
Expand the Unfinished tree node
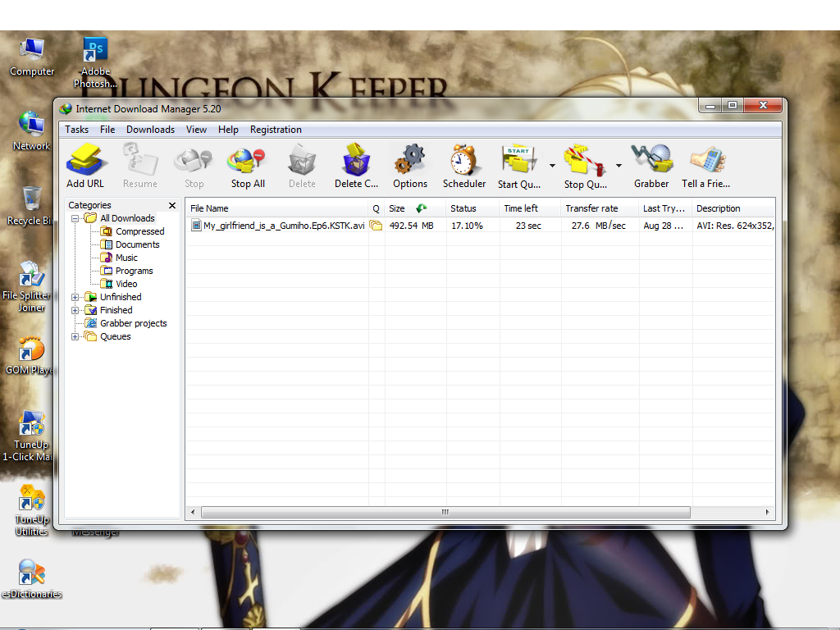point(75,297)
